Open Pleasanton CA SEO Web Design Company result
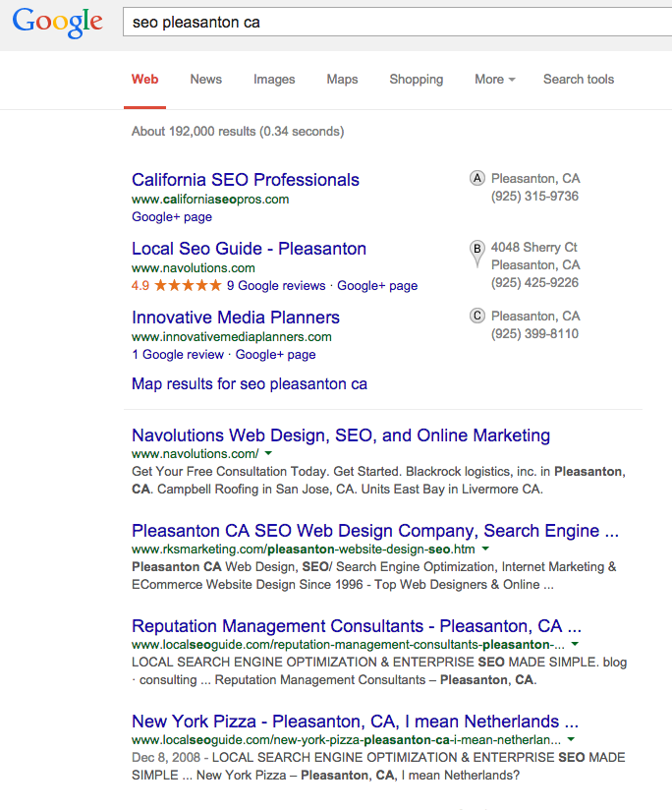 coord(375,531)
